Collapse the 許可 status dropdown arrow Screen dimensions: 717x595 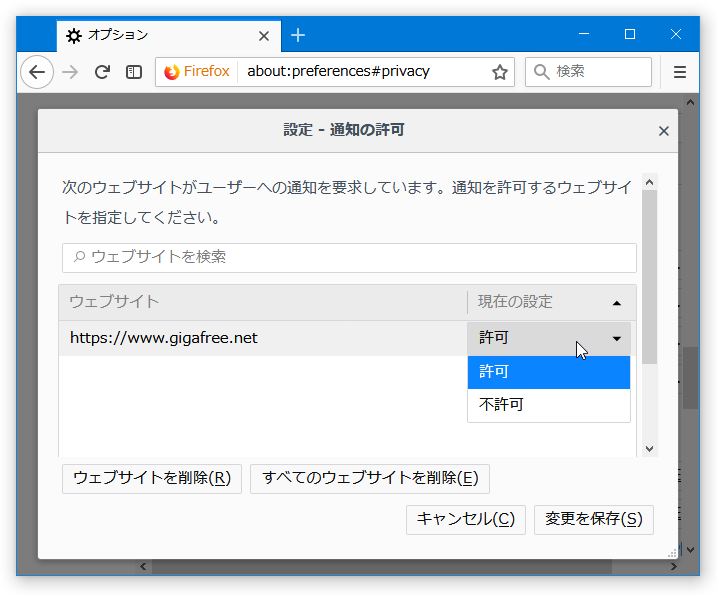(616, 338)
